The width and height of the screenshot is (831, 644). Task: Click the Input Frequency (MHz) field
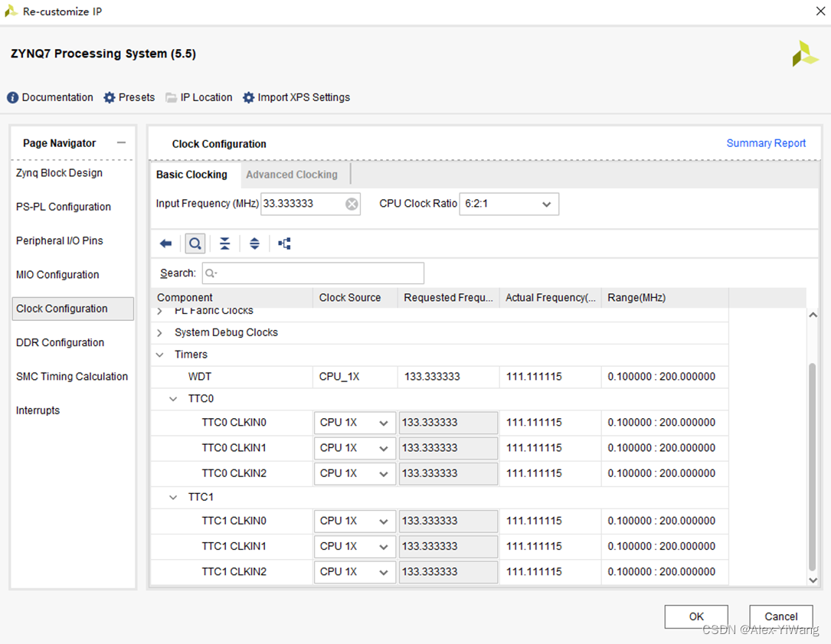pos(310,204)
